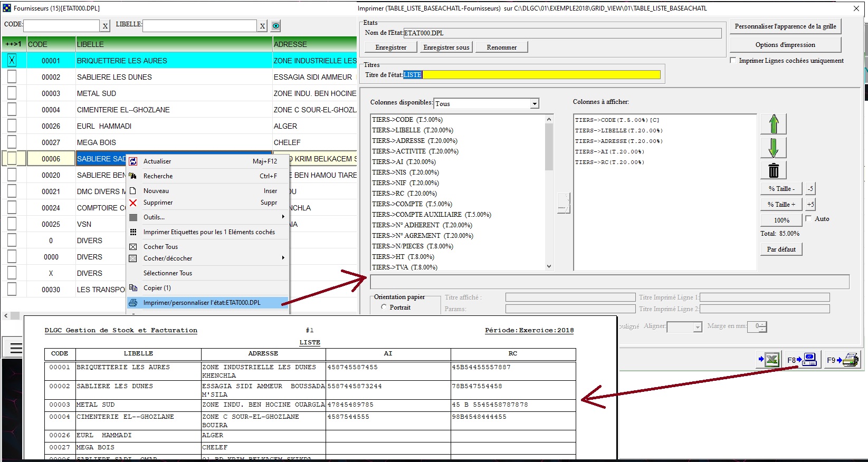Click the Recherche binoculars icon
Viewport: 868px width, 462px height.
[x=133, y=176]
